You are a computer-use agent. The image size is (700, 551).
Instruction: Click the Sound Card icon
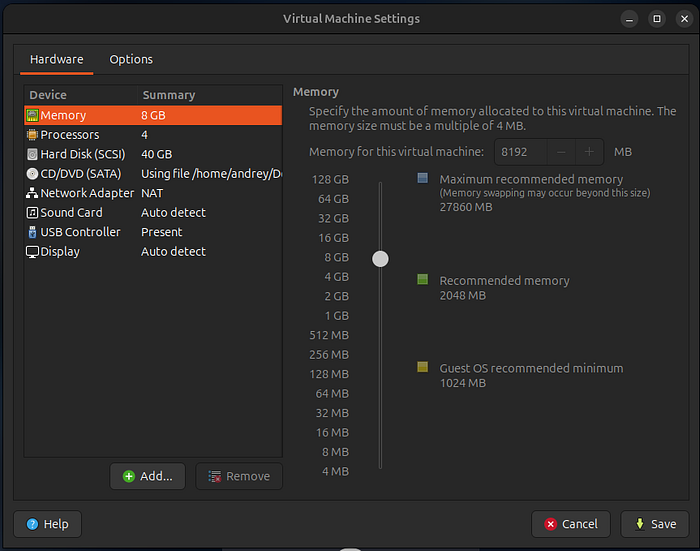click(x=32, y=213)
